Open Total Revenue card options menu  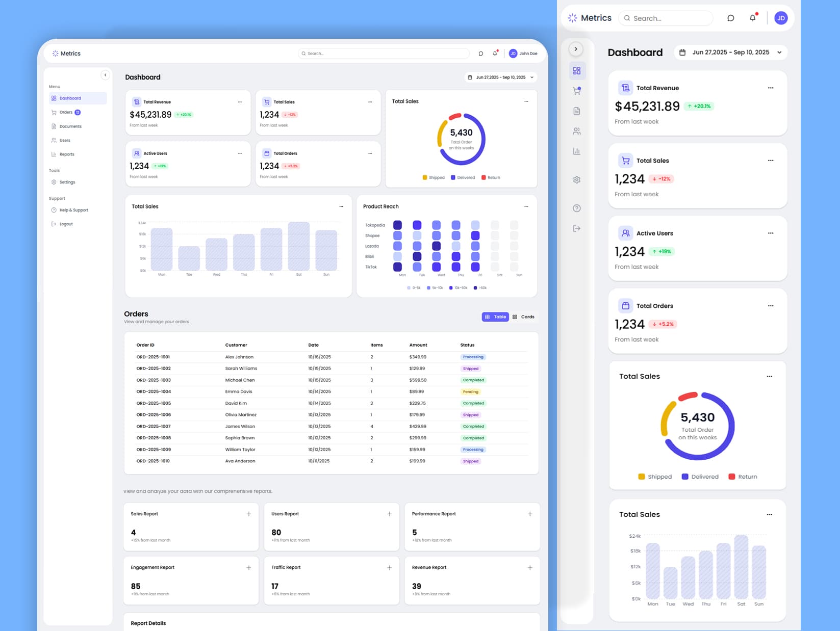pyautogui.click(x=240, y=102)
